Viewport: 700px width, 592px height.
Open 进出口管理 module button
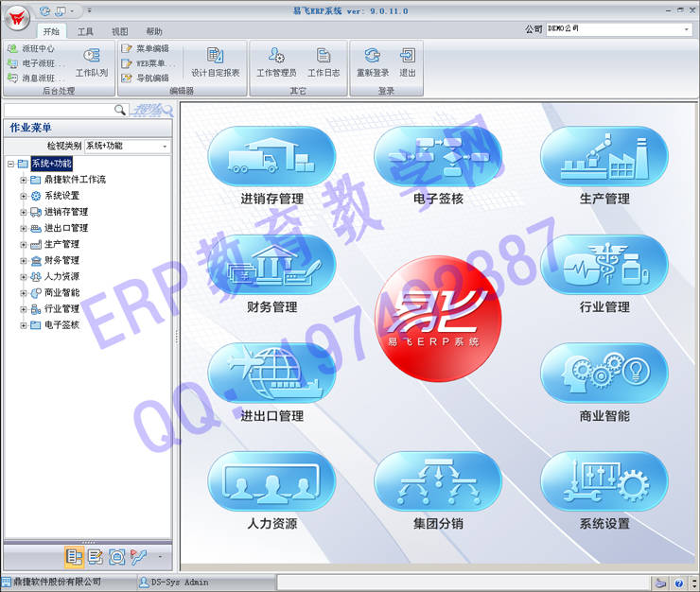pos(271,373)
